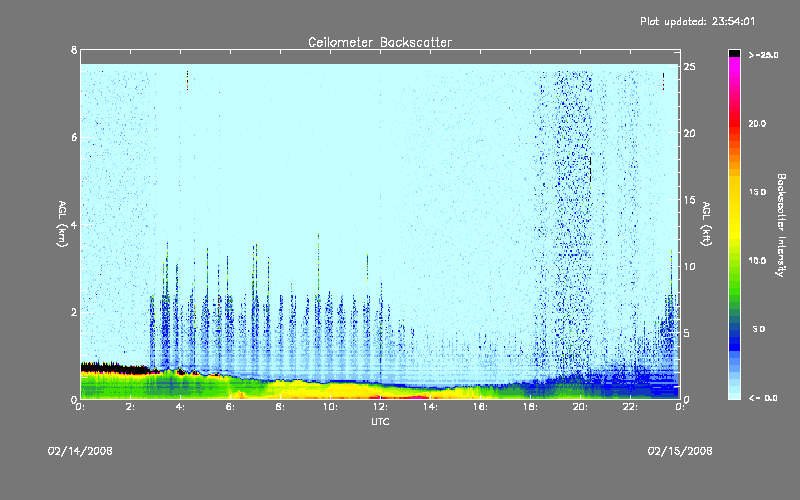Click the 20 kft tick label
The image size is (800, 500).
point(689,133)
